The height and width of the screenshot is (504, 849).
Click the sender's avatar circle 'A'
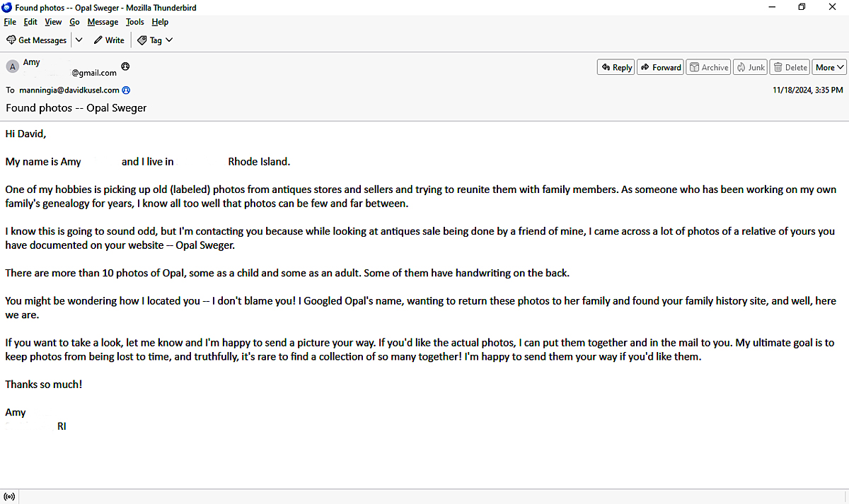(x=12, y=66)
